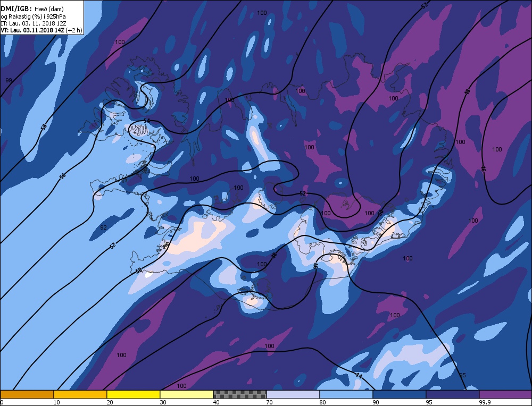Click the '58' contour label

click(x=44, y=128)
